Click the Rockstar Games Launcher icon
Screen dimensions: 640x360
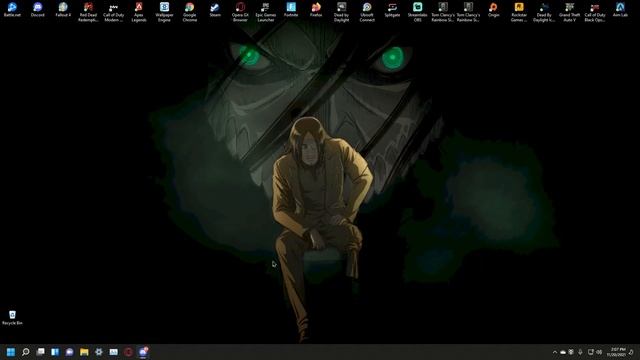click(518, 11)
